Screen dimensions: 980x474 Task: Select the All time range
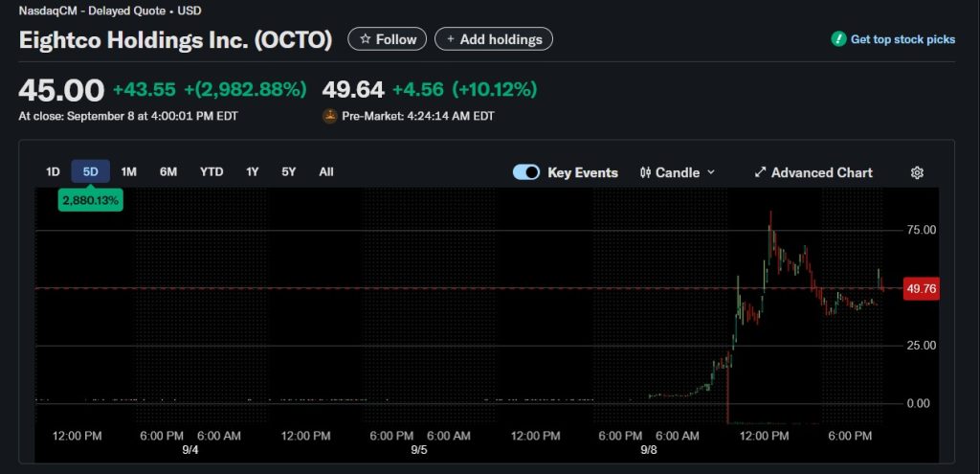(326, 172)
